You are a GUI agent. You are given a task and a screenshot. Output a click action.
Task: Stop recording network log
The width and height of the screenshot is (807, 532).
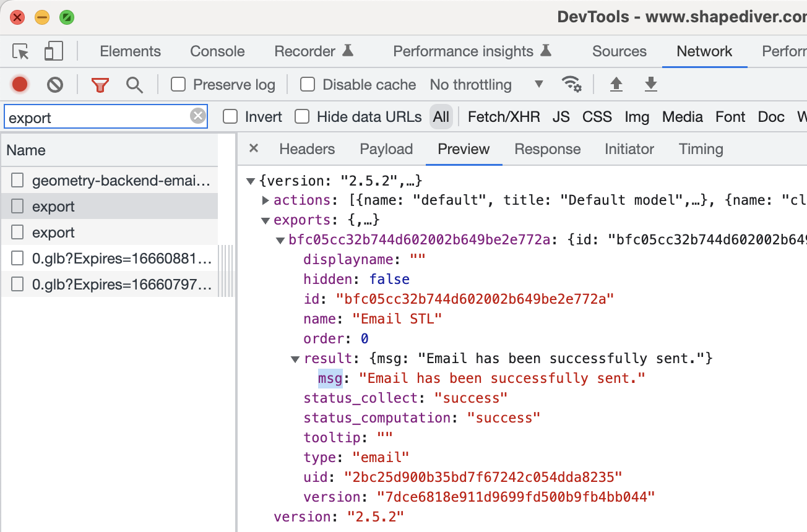pos(20,85)
